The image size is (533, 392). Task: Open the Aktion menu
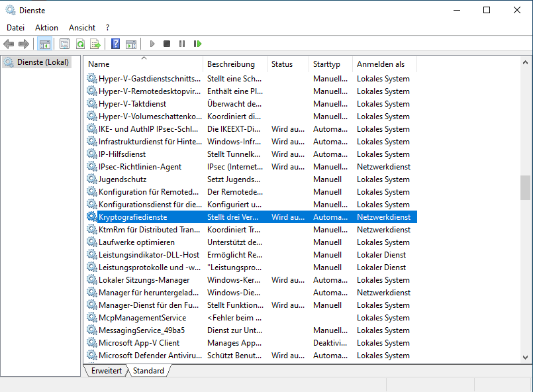(46, 28)
